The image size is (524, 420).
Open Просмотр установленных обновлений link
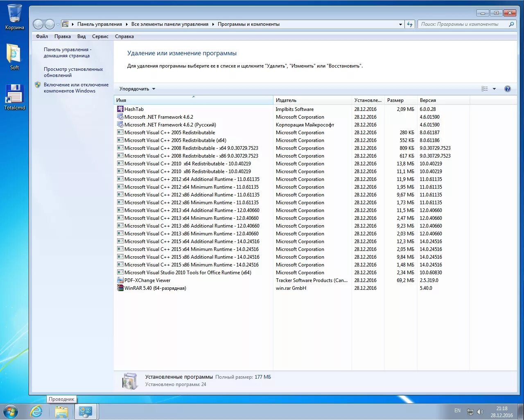pos(73,72)
